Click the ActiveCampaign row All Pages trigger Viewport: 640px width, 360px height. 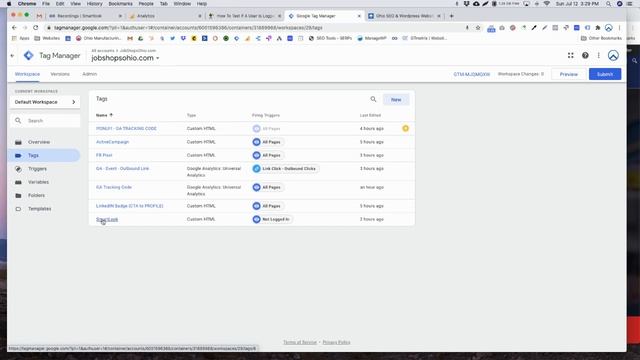[268, 142]
